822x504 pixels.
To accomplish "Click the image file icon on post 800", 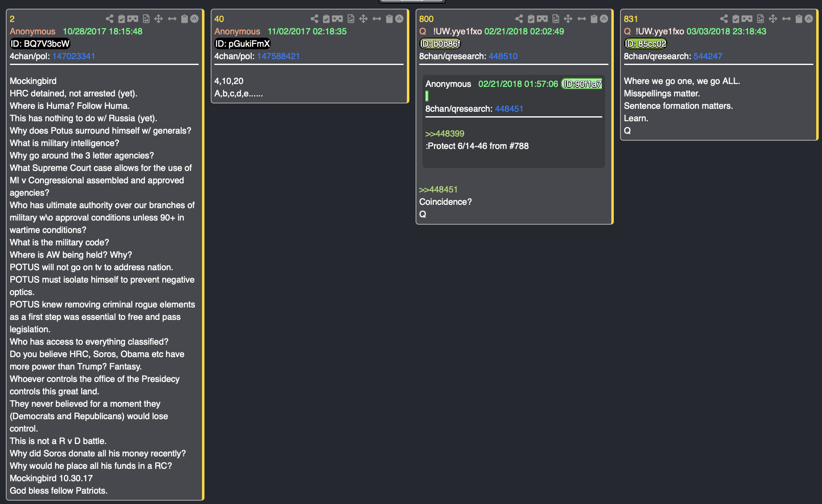I will [x=556, y=19].
